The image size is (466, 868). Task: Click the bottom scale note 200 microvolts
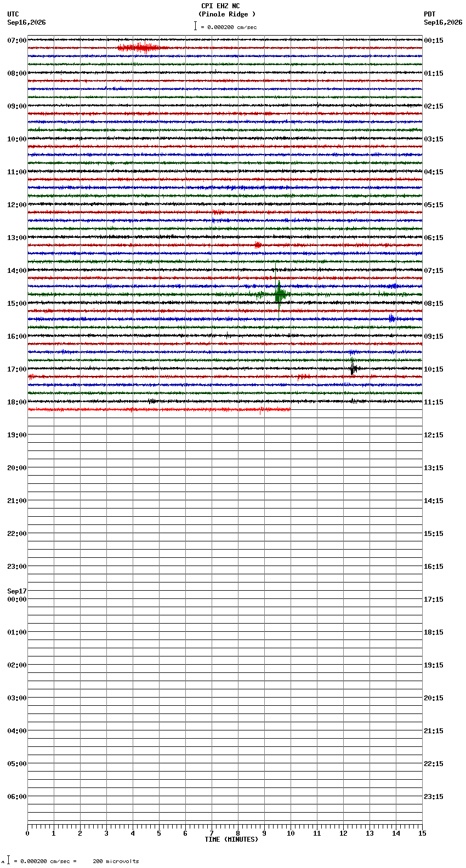tap(116, 861)
